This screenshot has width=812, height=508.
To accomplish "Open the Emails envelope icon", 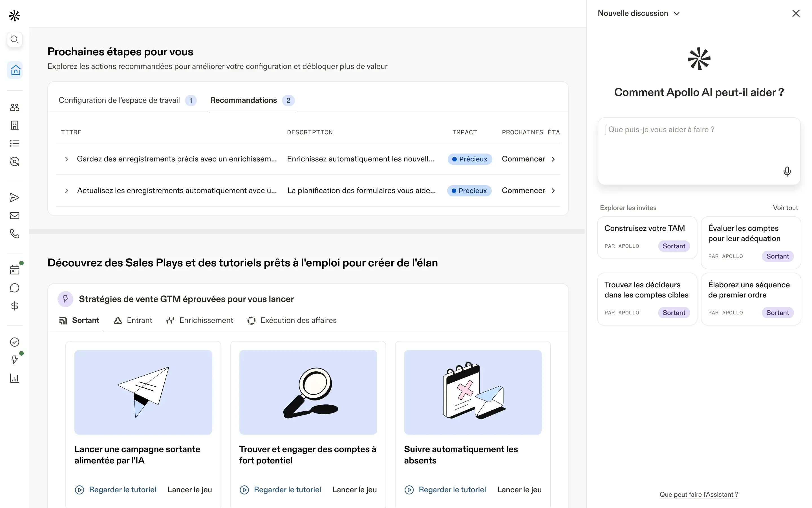I will pyautogui.click(x=14, y=216).
